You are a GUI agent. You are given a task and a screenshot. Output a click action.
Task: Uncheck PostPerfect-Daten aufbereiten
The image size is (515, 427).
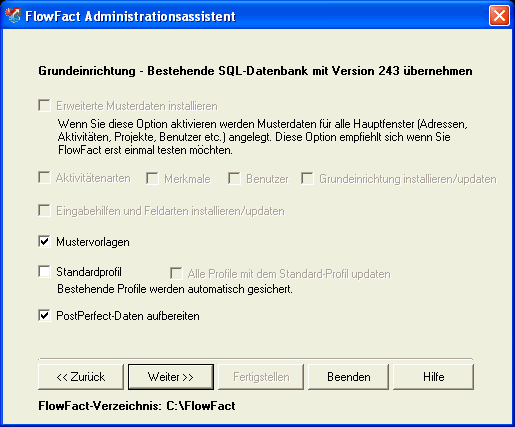pos(44,315)
